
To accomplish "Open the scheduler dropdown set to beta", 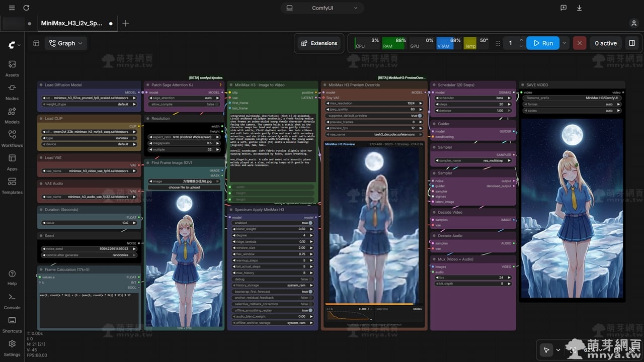I will click(473, 98).
